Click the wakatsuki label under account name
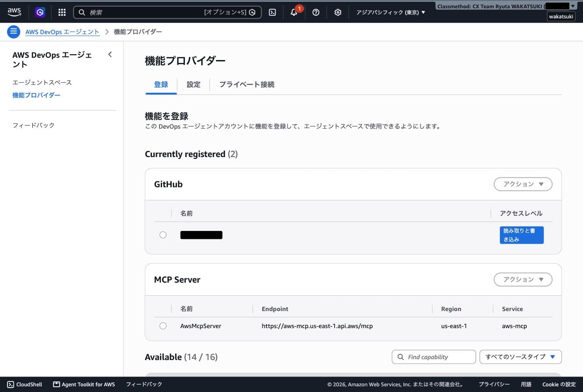 (561, 17)
